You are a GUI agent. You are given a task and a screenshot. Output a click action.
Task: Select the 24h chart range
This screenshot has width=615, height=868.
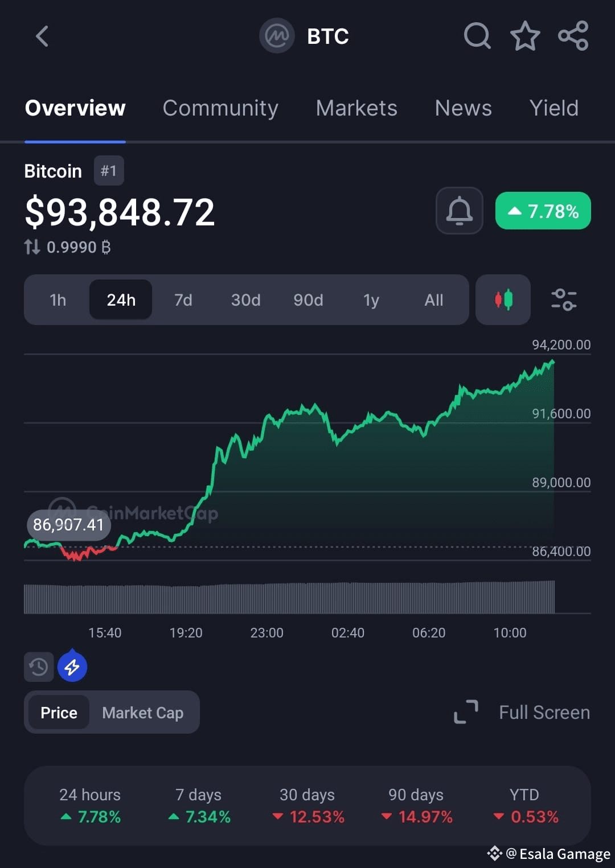point(121,299)
